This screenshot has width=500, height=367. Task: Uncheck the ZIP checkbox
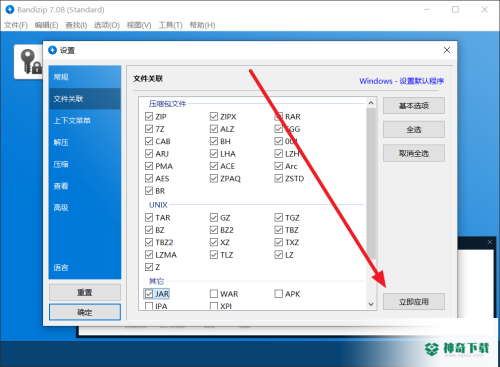[149, 116]
